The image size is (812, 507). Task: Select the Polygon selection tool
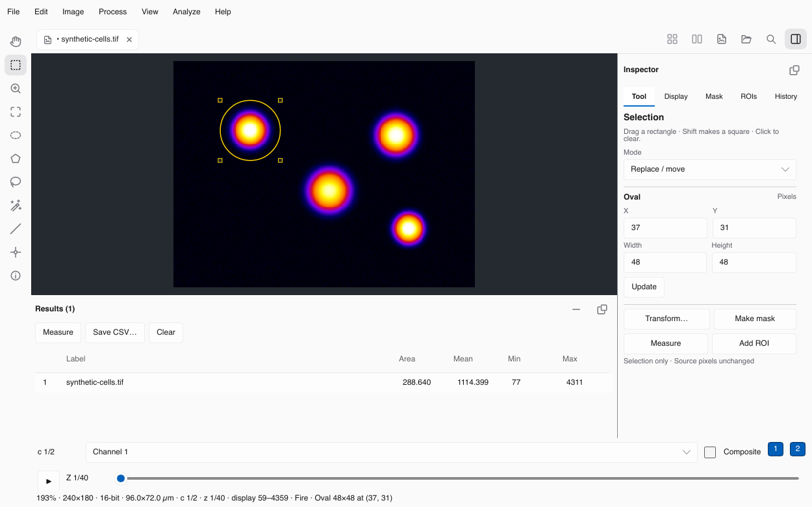click(16, 159)
